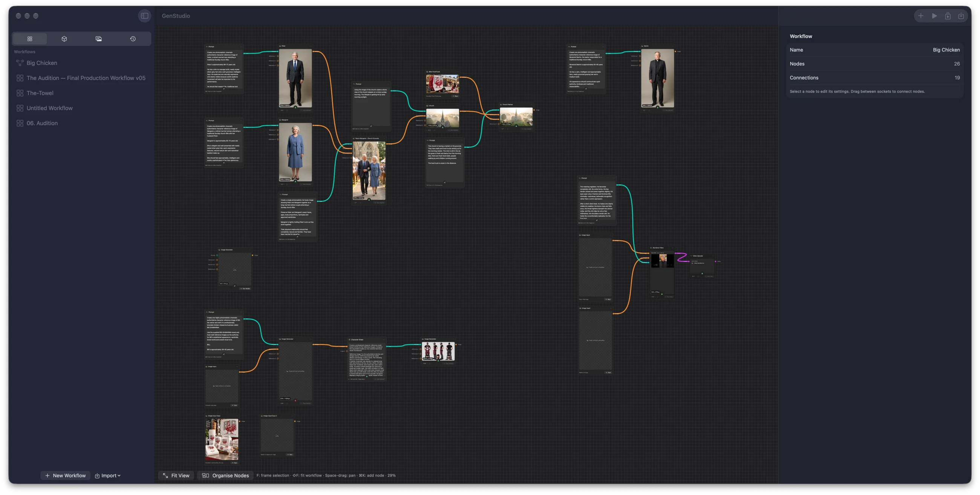Run the workflow with play icon
Viewport: 980px width, 495px height.
pos(934,15)
